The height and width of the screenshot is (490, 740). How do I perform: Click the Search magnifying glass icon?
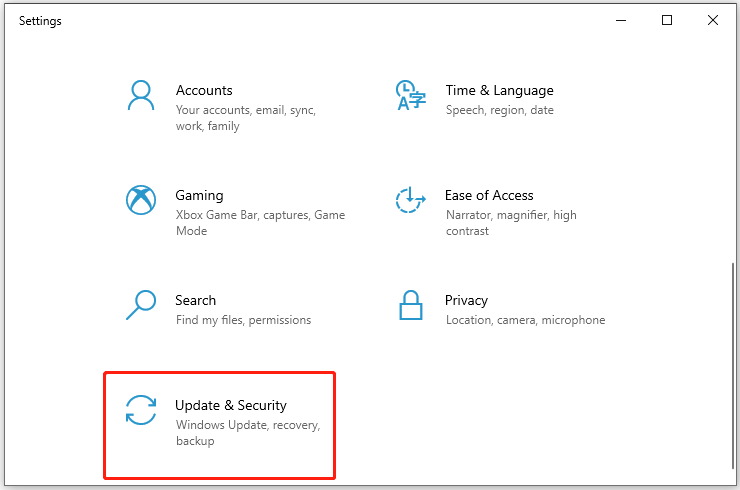[x=141, y=305]
